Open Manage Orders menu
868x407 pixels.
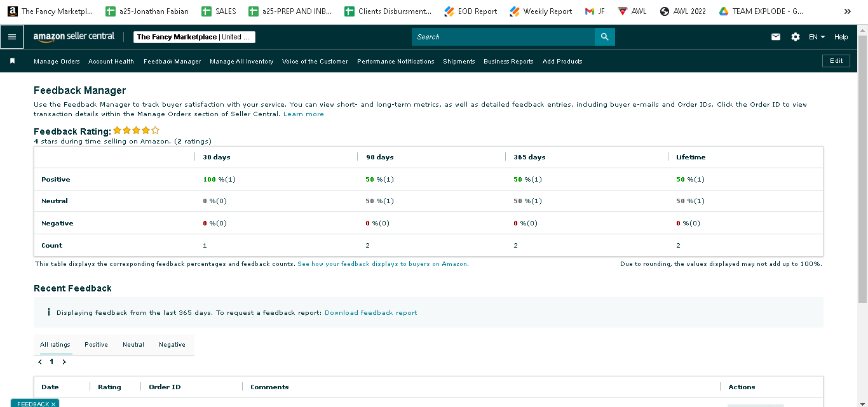click(57, 62)
